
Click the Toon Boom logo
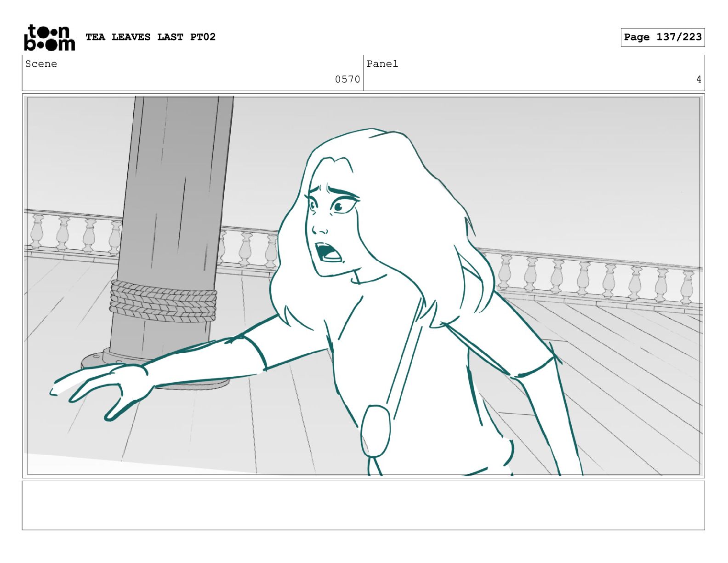49,37
